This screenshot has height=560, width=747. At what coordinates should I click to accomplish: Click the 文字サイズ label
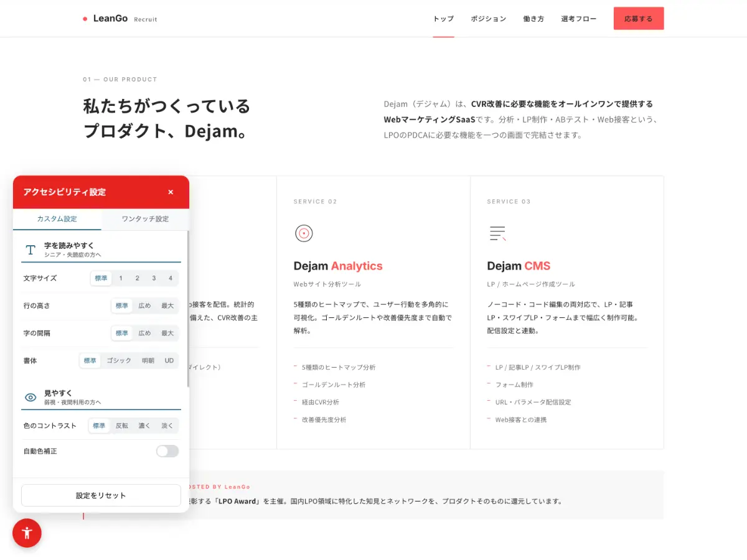click(x=40, y=278)
